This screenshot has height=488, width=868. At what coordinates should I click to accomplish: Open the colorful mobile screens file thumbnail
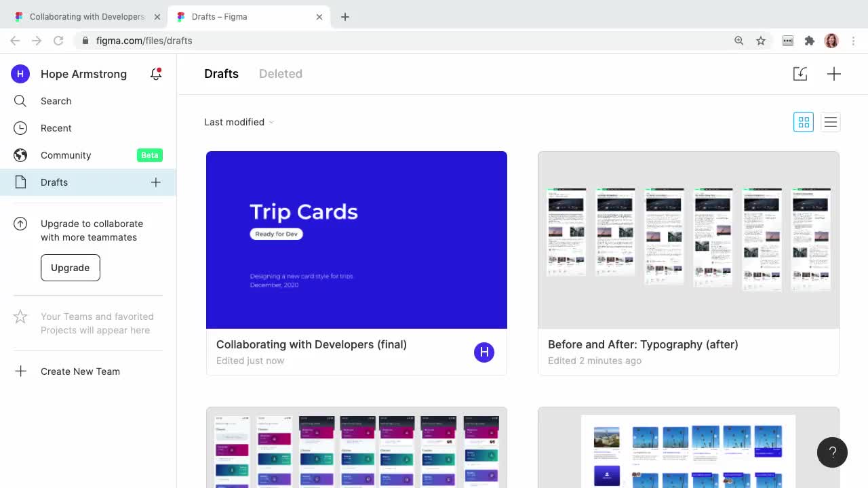357,447
